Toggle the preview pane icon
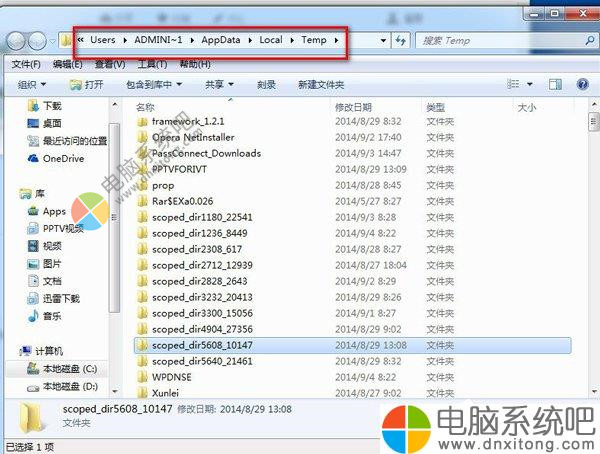The width and height of the screenshot is (600, 454). 556,85
